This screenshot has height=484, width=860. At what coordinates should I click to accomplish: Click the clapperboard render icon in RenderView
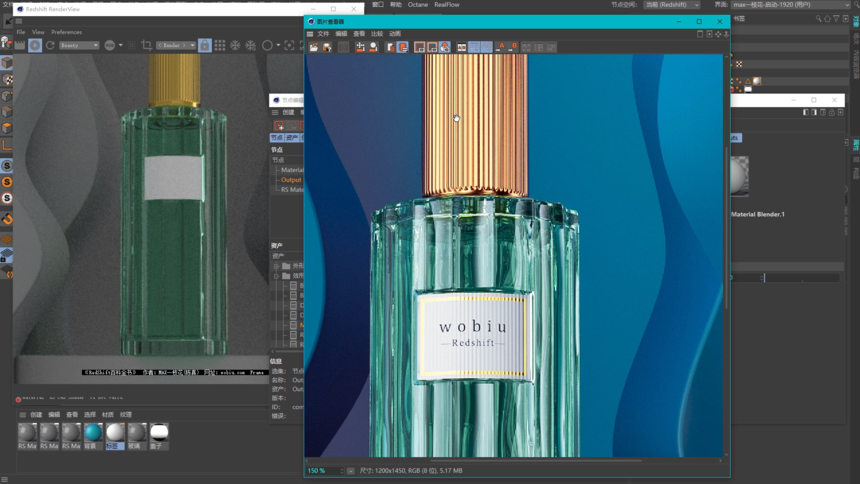[x=20, y=45]
